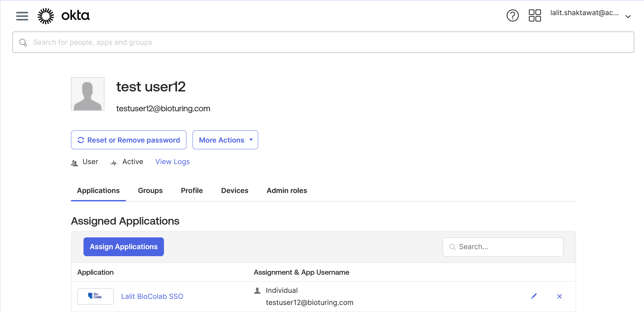
Task: Remove the Lalit BioColab SSO assignment X
Action: [x=560, y=296]
